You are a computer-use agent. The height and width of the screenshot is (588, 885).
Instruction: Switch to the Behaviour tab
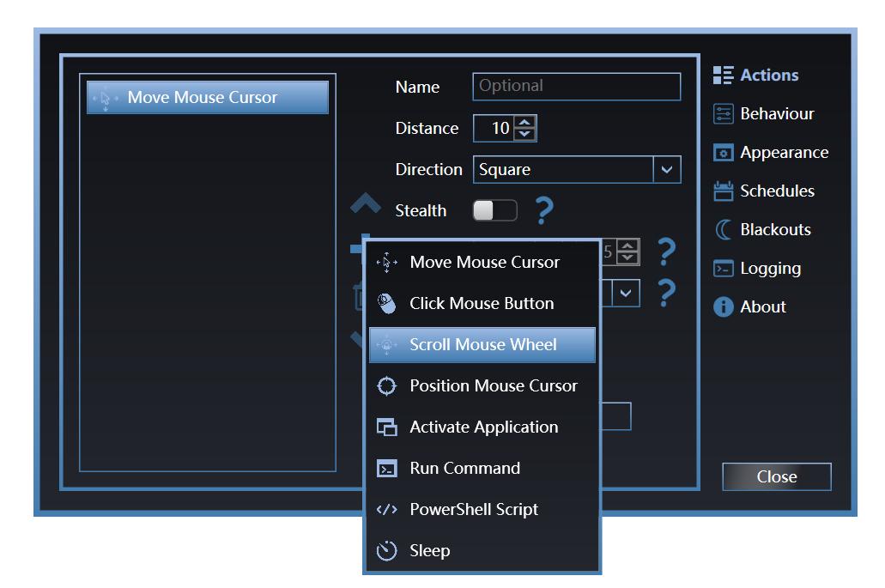pos(764,113)
